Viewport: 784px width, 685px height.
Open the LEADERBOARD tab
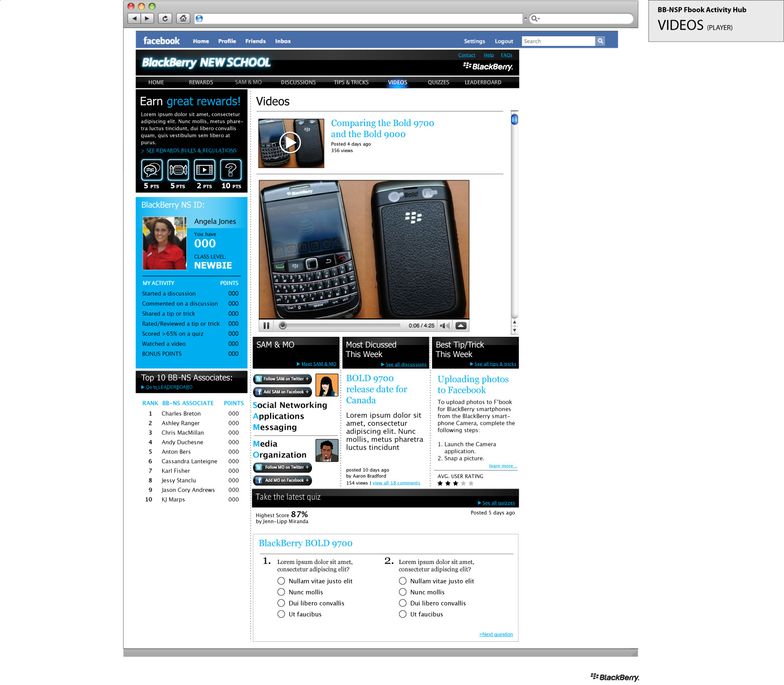[483, 82]
